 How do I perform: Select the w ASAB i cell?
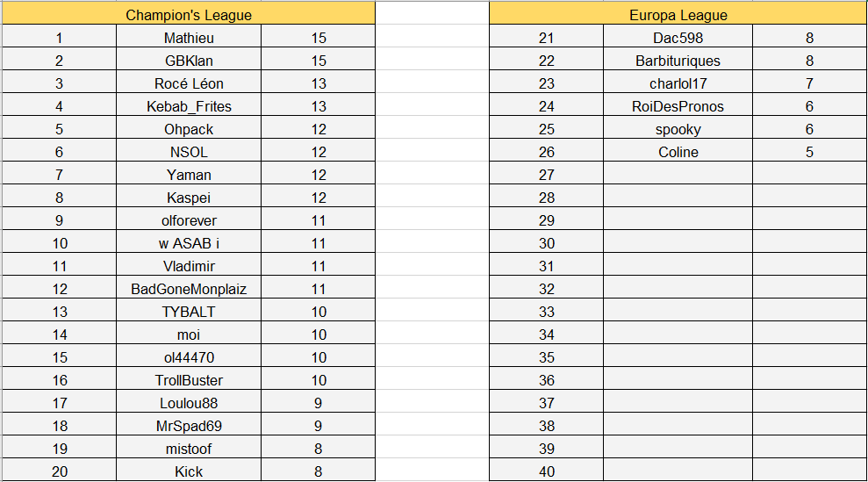click(189, 243)
